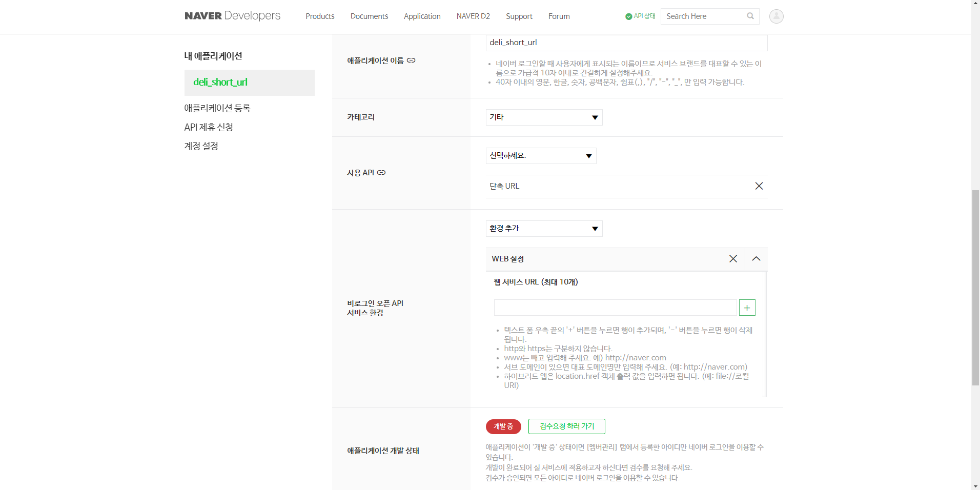Open the Products menu
Viewport: 980px width, 490px height.
click(x=320, y=16)
